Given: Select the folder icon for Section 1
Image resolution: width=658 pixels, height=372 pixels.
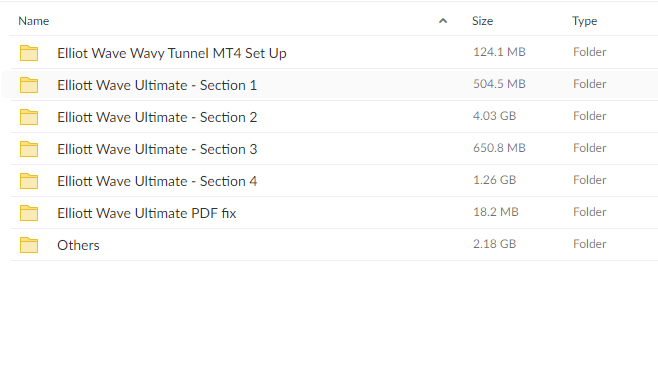Looking at the screenshot, I should tap(29, 85).
